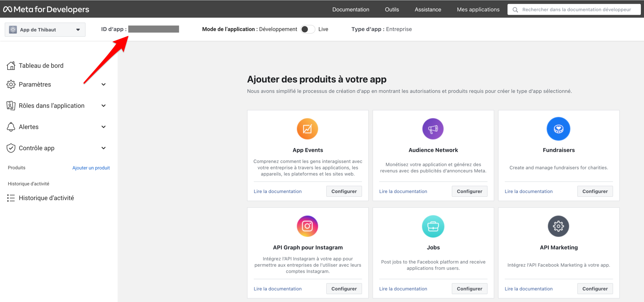Open Tableau de bord in sidebar
Image resolution: width=644 pixels, height=302 pixels.
41,66
